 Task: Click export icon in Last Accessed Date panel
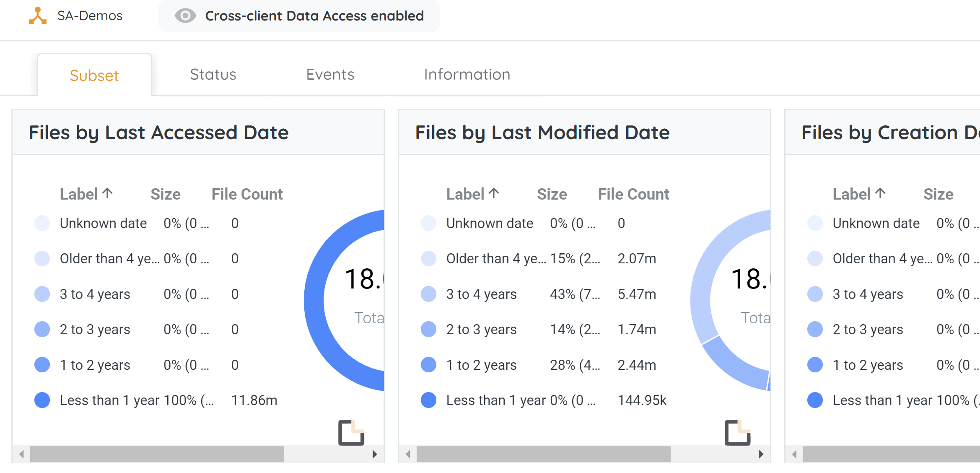coord(351,432)
